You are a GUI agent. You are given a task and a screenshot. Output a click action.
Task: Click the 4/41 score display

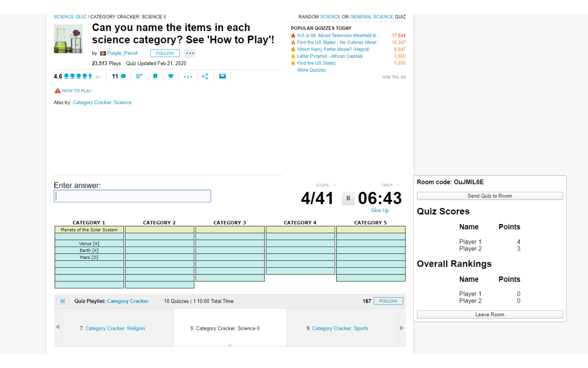tap(317, 198)
